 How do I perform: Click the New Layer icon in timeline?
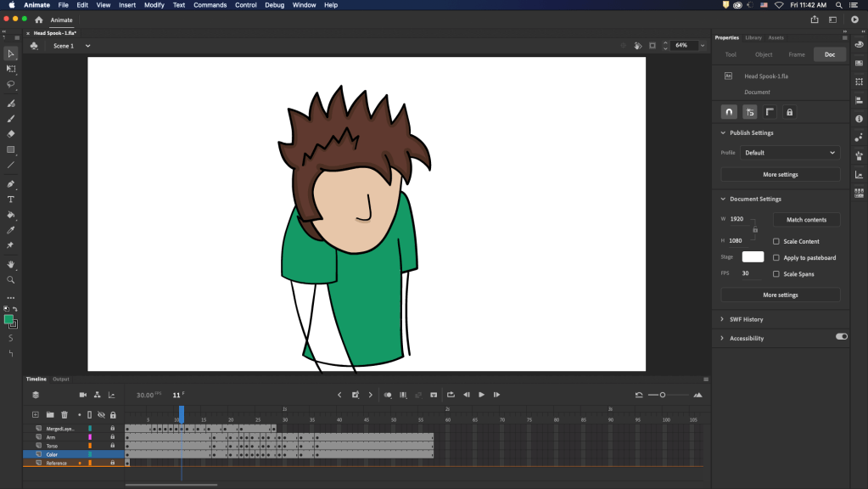tap(36, 414)
